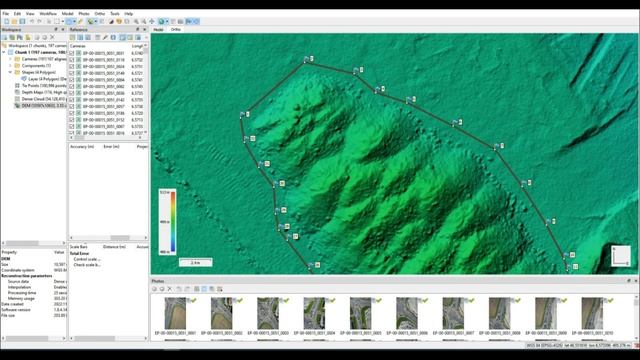
Task: Select the rectangle selection tool
Action: (57, 22)
